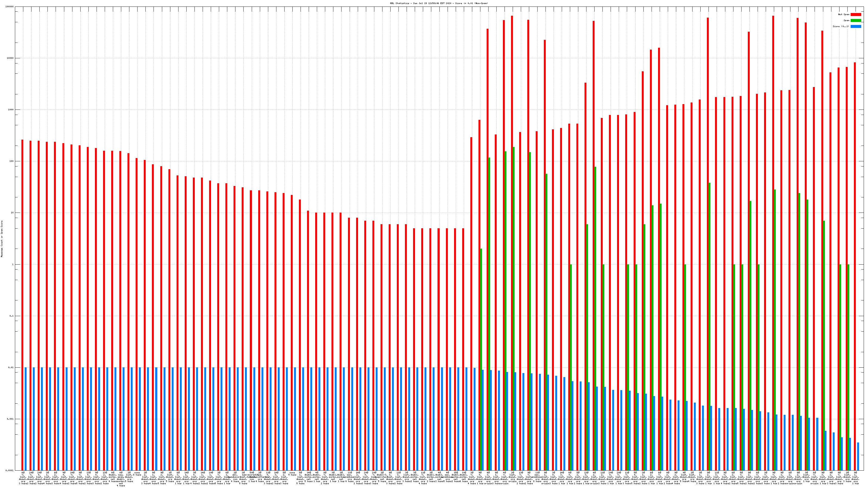Click the 'Message Count or Spam Score' axis title
Viewport: 868px width, 488px height.
(x=2, y=239)
